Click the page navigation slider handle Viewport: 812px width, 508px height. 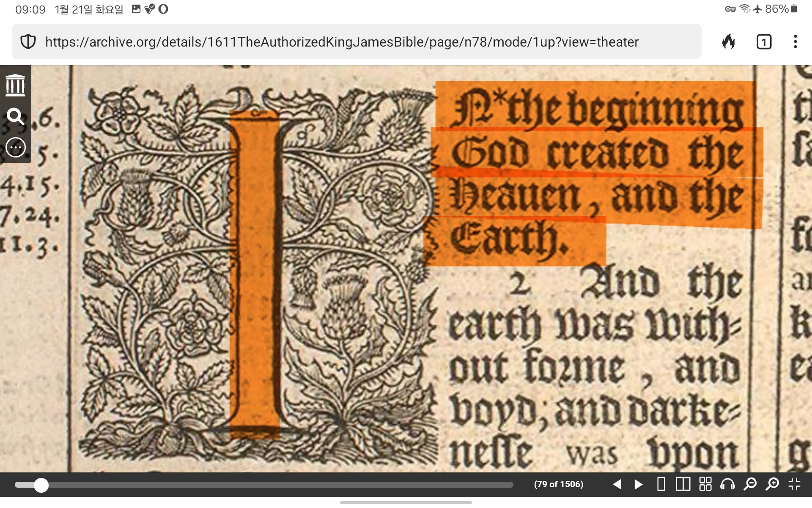(41, 485)
